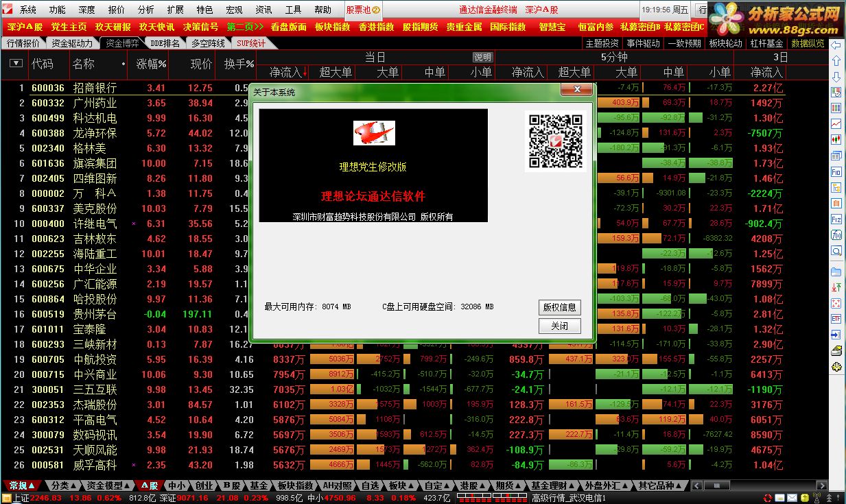Click the 上证 index value in status bar
The width and height of the screenshot is (846, 504).
(x=45, y=499)
